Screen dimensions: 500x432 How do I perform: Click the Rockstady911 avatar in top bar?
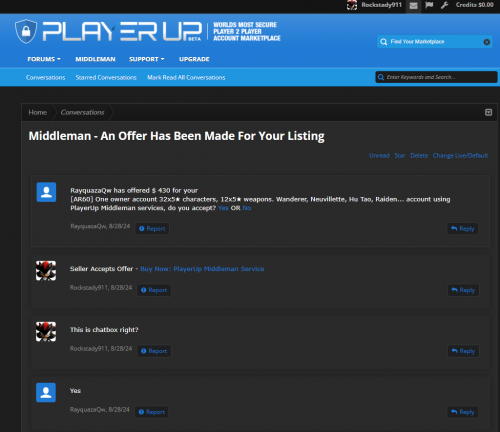tap(352, 5)
